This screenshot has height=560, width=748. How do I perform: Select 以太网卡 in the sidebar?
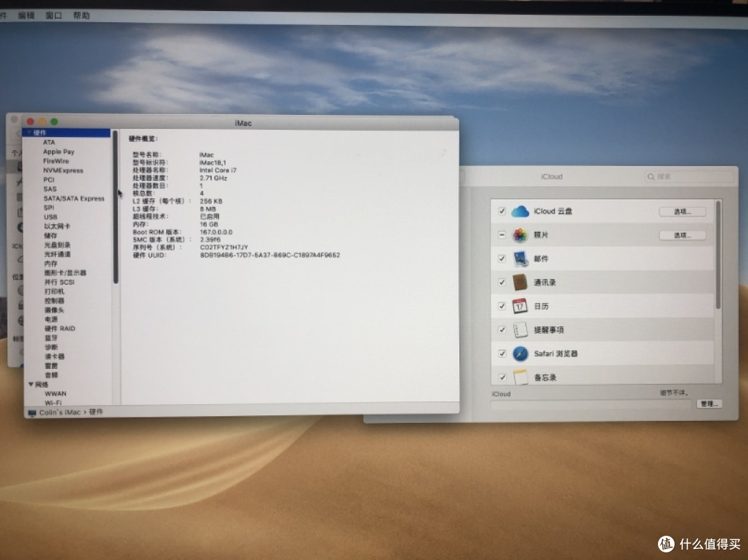(57, 226)
